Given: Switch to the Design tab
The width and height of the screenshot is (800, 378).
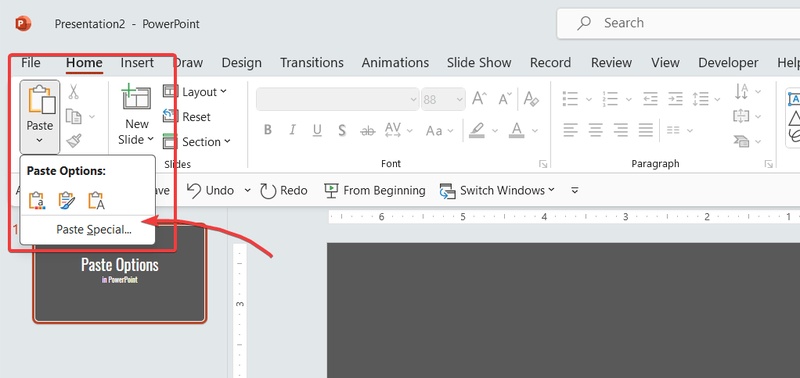Looking at the screenshot, I should pos(241,63).
